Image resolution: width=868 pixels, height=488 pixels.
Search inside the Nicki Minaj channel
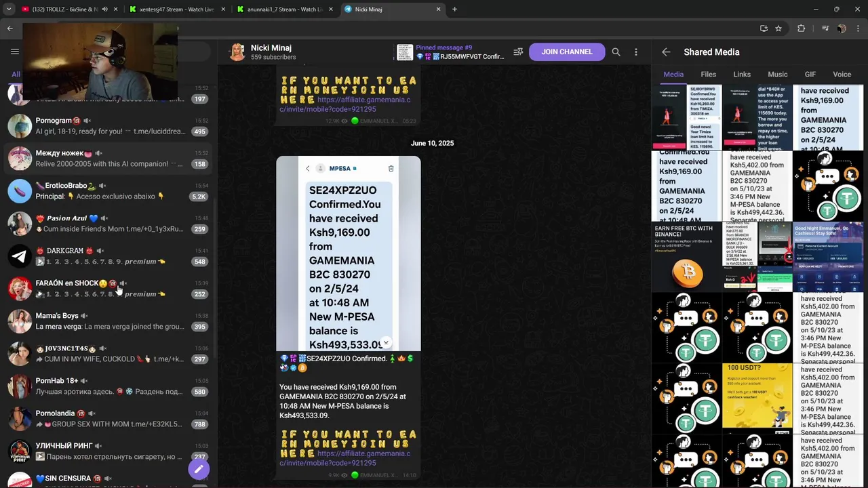(x=616, y=52)
